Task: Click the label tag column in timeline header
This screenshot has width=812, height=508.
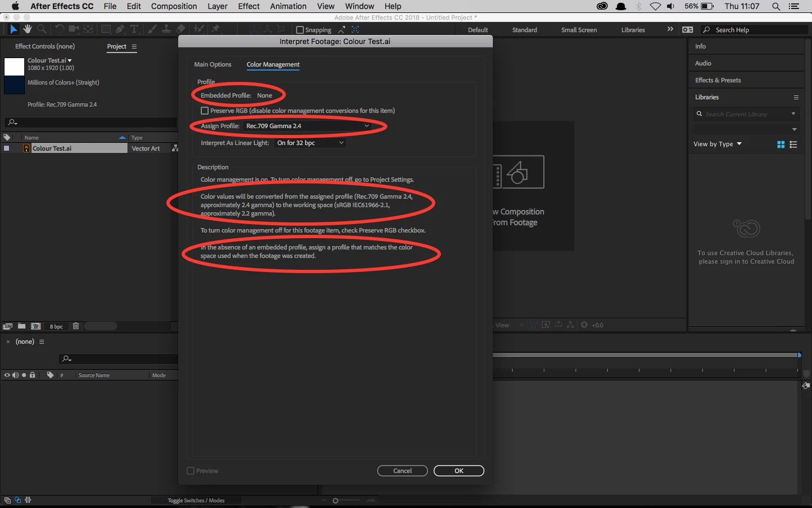Action: 50,375
